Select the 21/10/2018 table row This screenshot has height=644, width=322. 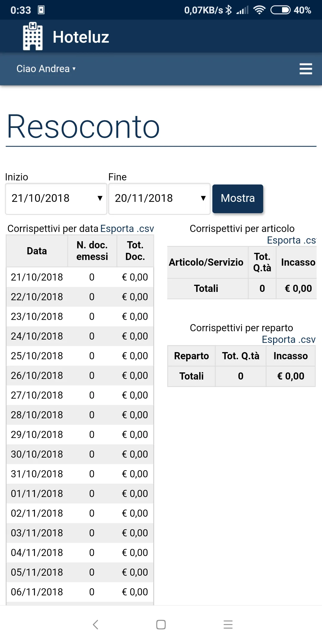80,277
